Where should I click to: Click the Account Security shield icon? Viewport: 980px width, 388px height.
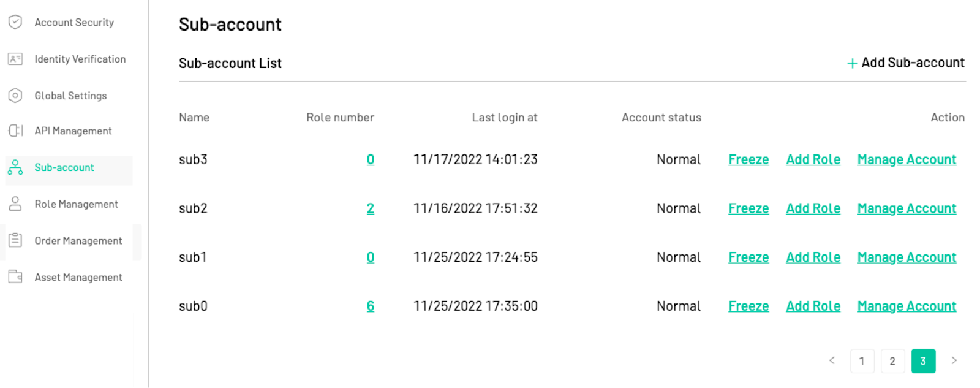click(15, 22)
